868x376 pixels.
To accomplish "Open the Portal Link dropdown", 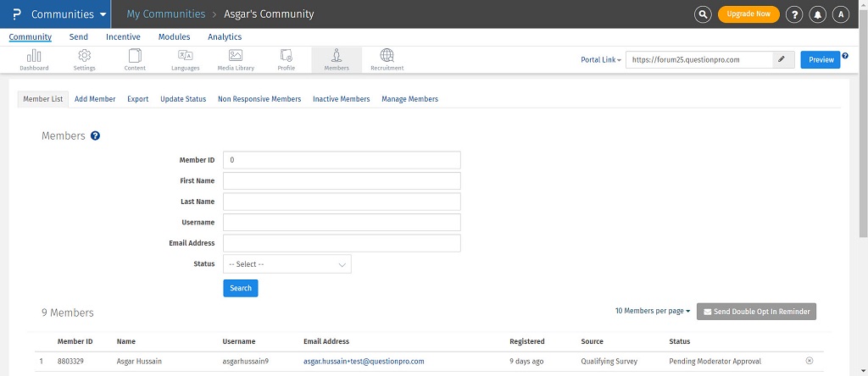I will 601,60.
